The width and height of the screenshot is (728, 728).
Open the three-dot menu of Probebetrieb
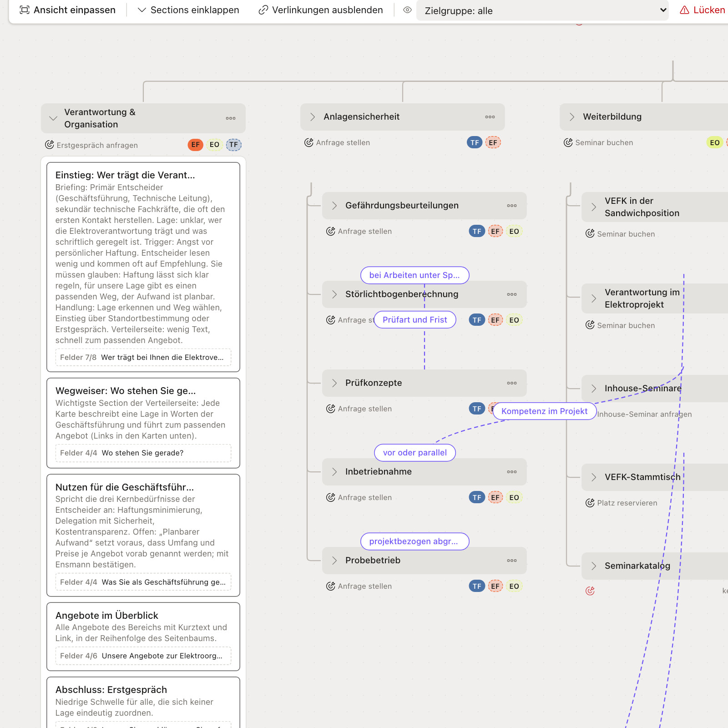tap(512, 561)
